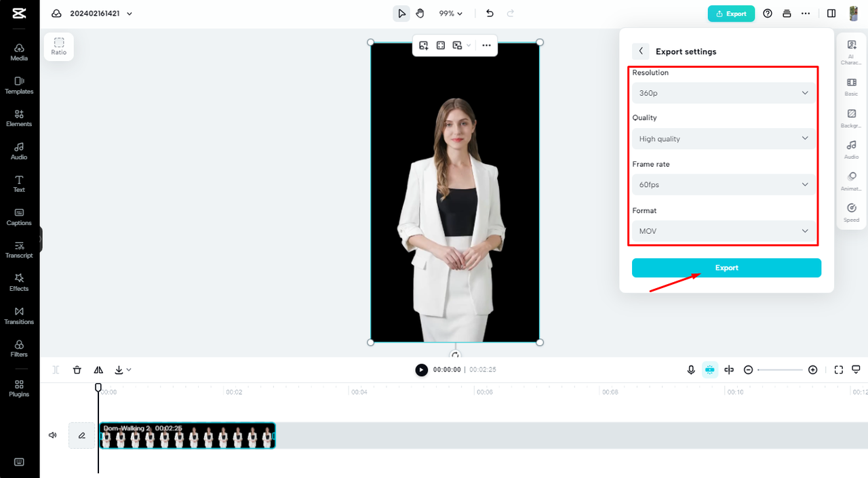Zoom out the timeline with minus icon
Image resolution: width=868 pixels, height=478 pixels.
pyautogui.click(x=748, y=370)
